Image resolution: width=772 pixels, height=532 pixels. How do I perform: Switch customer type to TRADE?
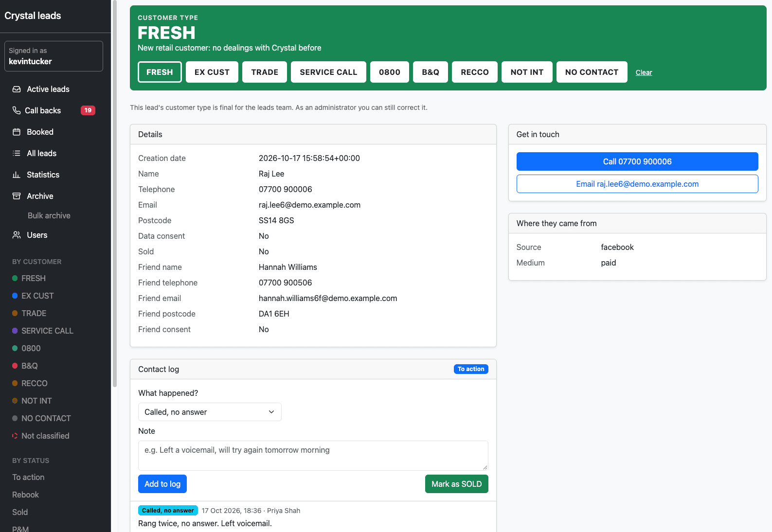click(265, 72)
